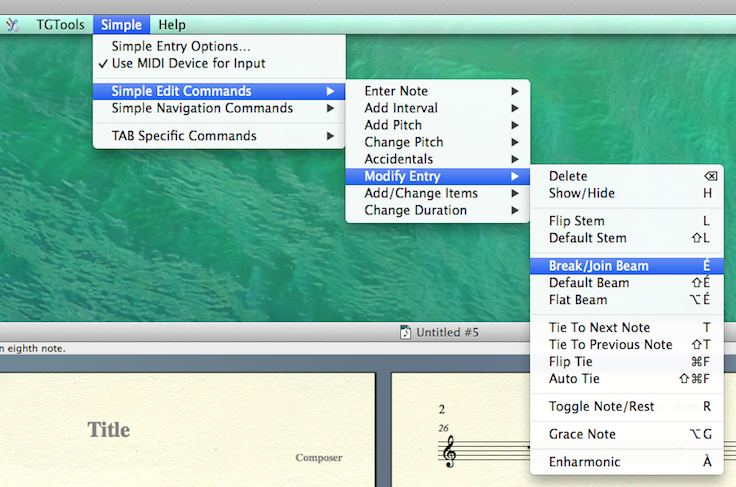This screenshot has width=736, height=487.
Task: Choose the Enharmonic command
Action: click(584, 462)
